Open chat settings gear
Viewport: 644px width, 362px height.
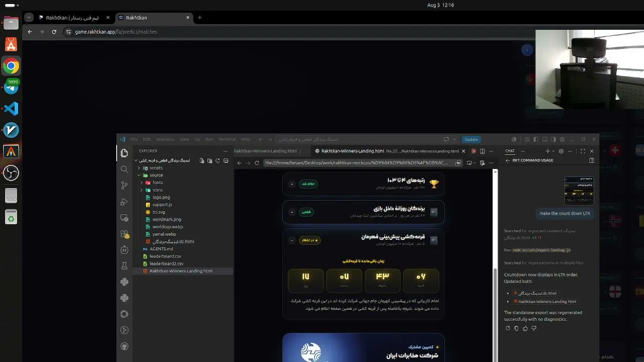click(x=561, y=151)
